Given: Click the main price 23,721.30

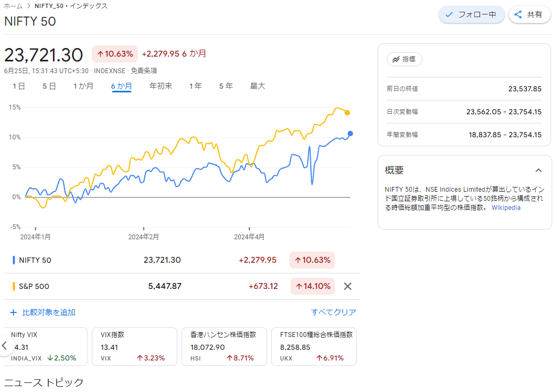Looking at the screenshot, I should point(43,55).
